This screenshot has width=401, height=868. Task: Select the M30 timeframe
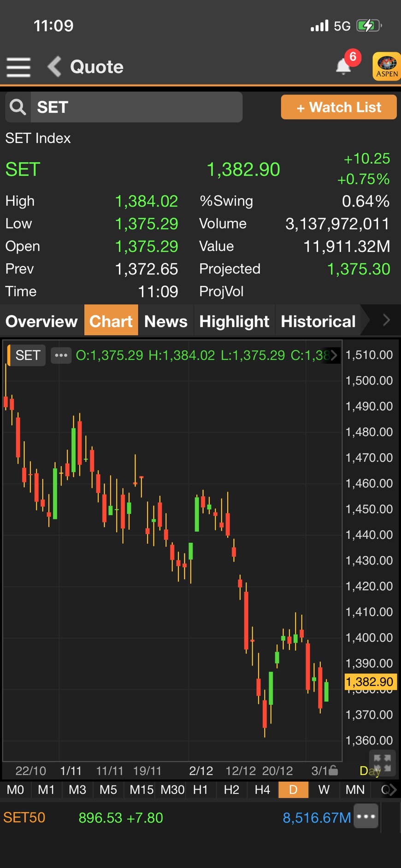(x=172, y=790)
